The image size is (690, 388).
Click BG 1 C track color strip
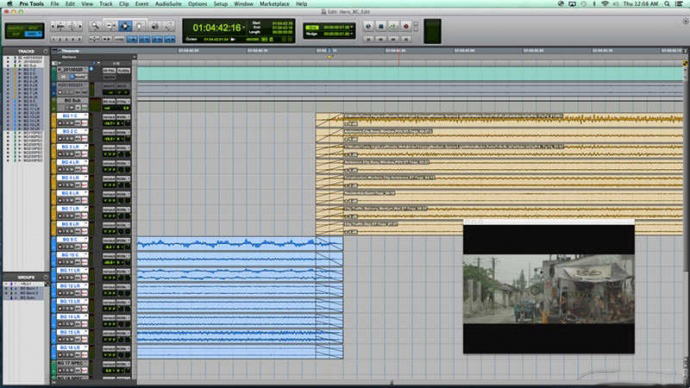point(53,120)
